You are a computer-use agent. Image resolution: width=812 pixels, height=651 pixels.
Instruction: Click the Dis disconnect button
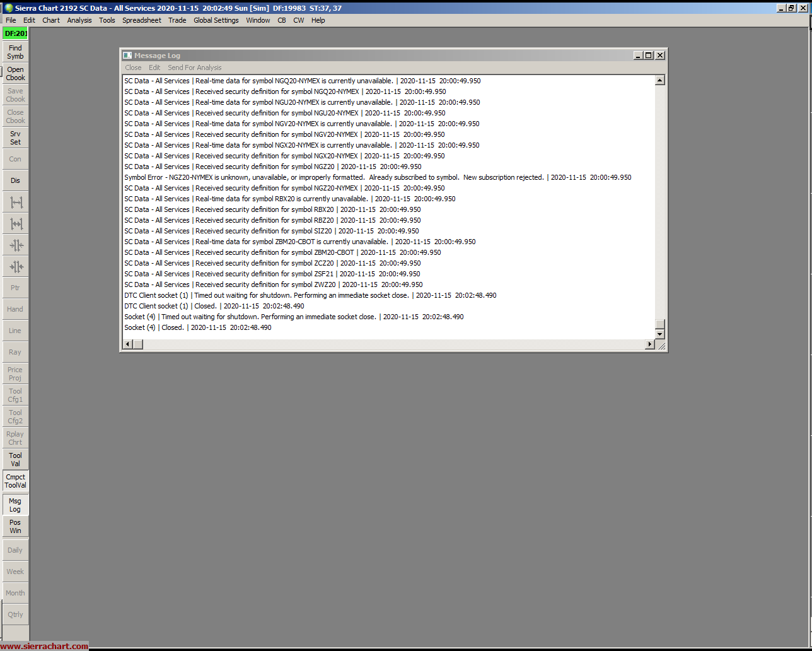(x=15, y=180)
